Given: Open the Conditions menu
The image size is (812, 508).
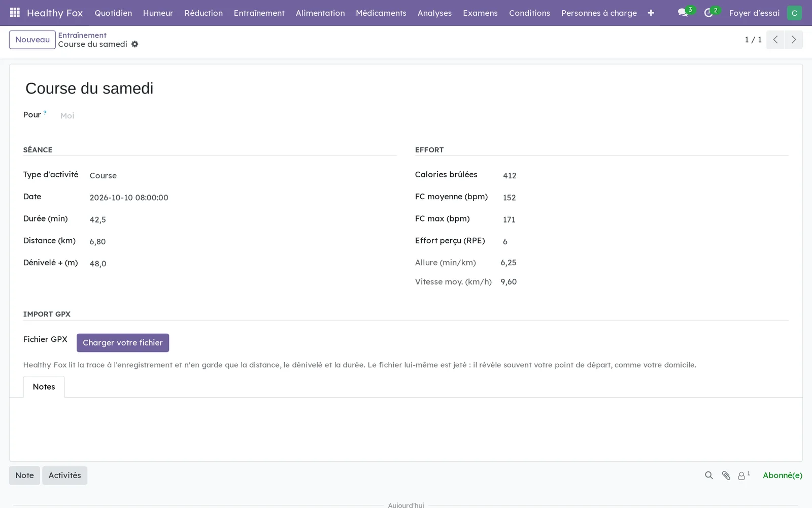Looking at the screenshot, I should [529, 13].
